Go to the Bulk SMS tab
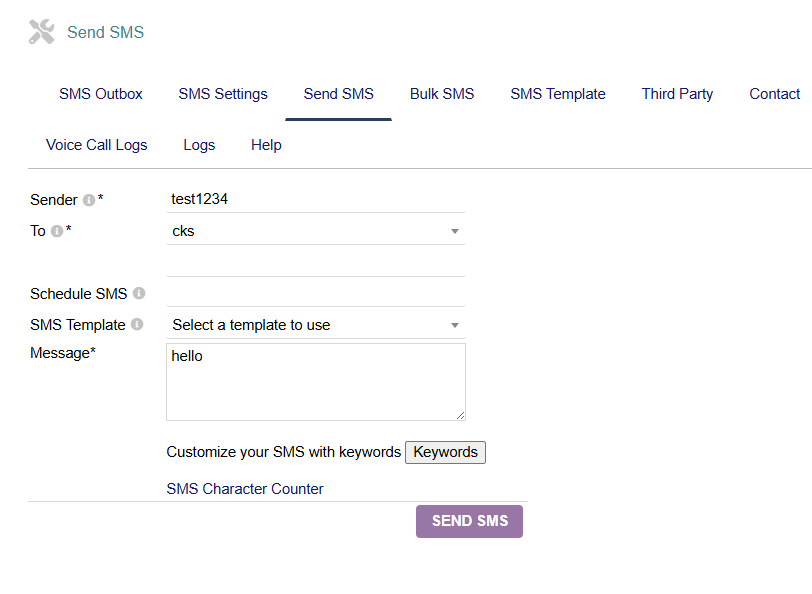812x594 pixels. (x=442, y=94)
